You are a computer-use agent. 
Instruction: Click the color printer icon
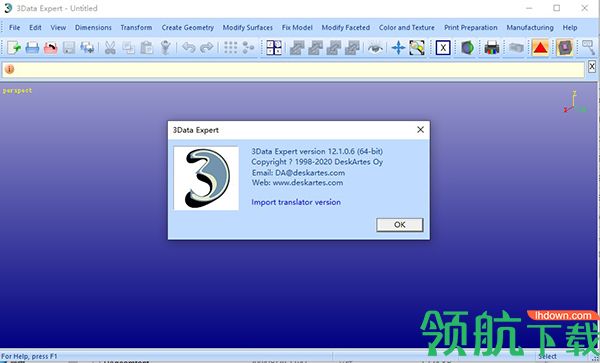click(492, 48)
